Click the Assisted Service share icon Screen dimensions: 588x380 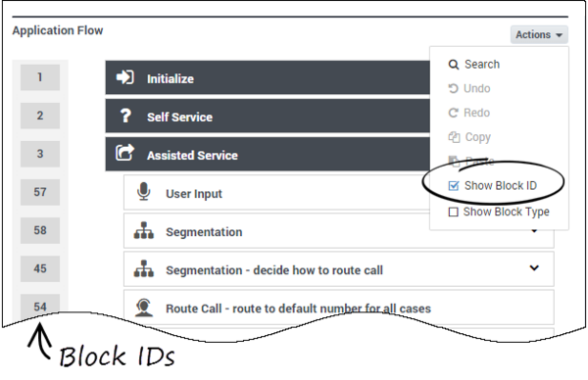(124, 153)
